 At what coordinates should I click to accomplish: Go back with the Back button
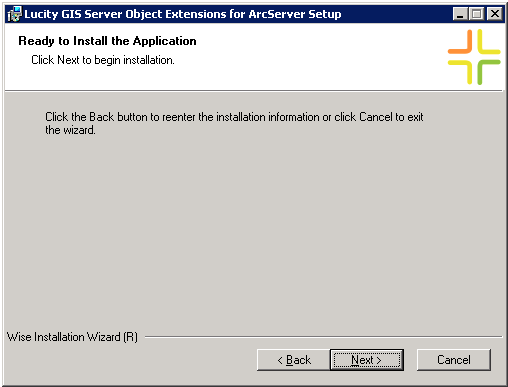coord(293,360)
